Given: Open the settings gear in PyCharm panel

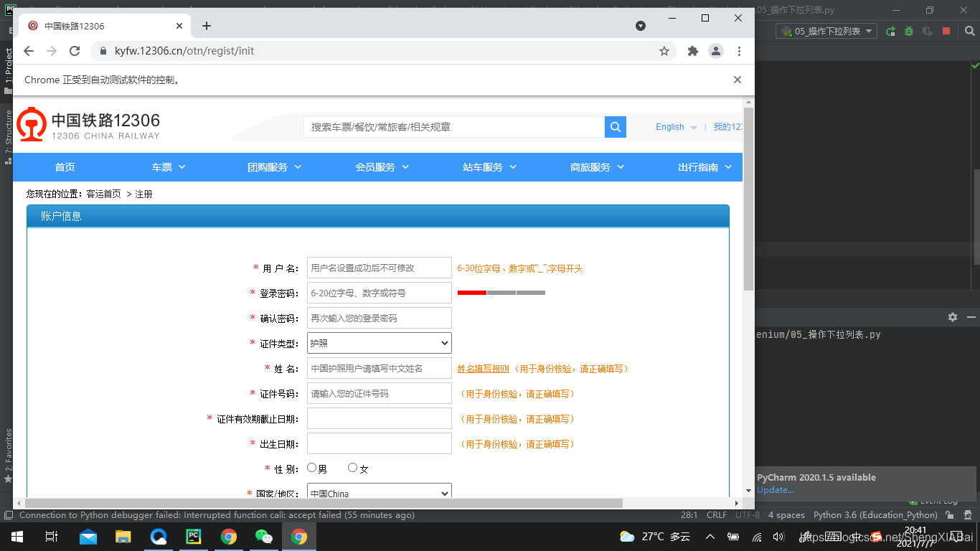Looking at the screenshot, I should pos(952,316).
